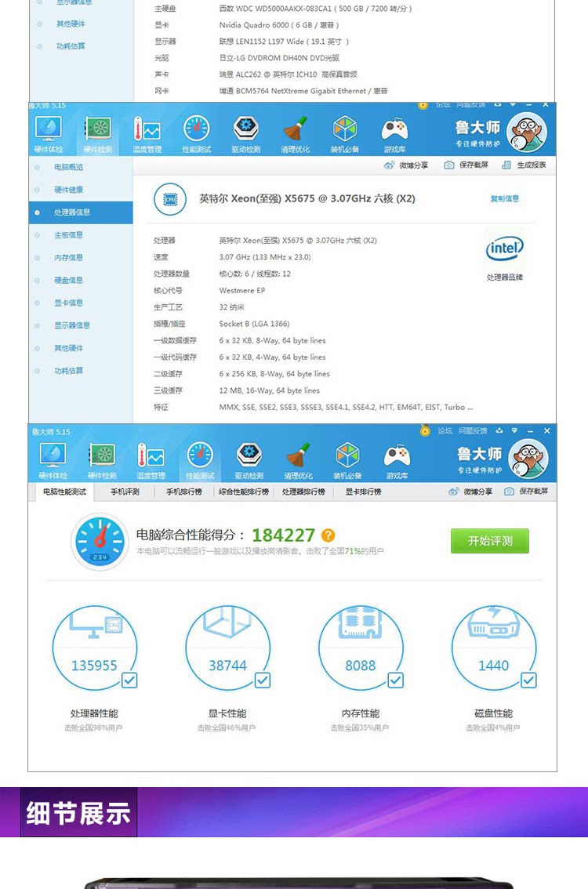The height and width of the screenshot is (889, 588).
Task: Open 论坛 link in performance window title bar
Action: coord(445,431)
